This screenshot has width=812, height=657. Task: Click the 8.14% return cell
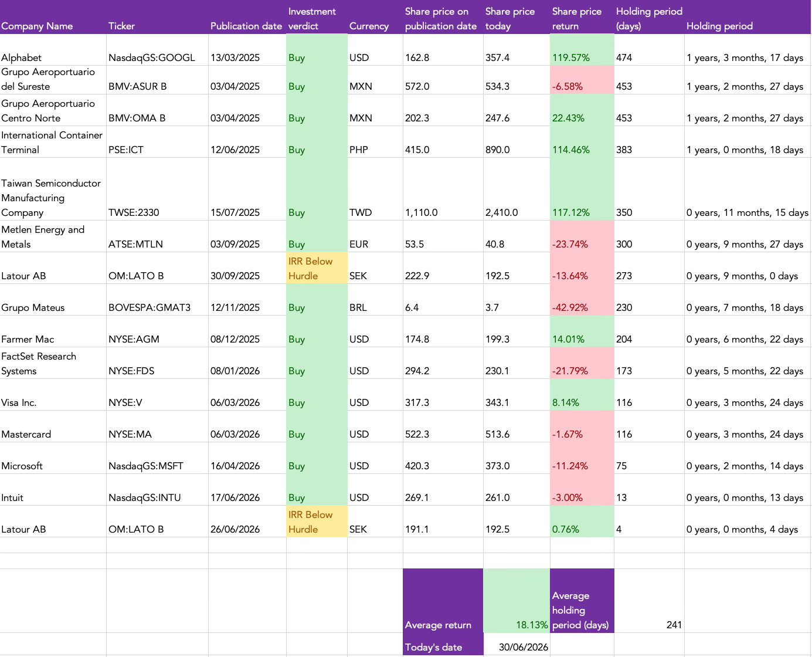582,395
